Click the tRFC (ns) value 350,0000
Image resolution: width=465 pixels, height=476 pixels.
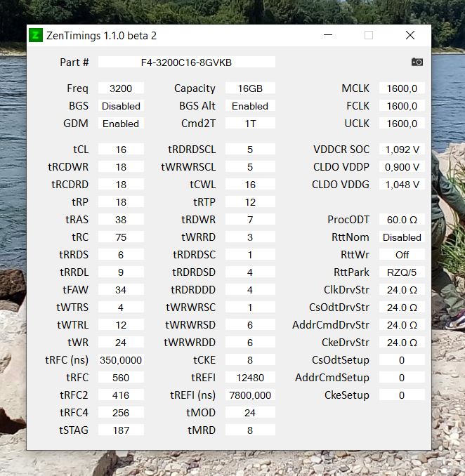pyautogui.click(x=121, y=360)
